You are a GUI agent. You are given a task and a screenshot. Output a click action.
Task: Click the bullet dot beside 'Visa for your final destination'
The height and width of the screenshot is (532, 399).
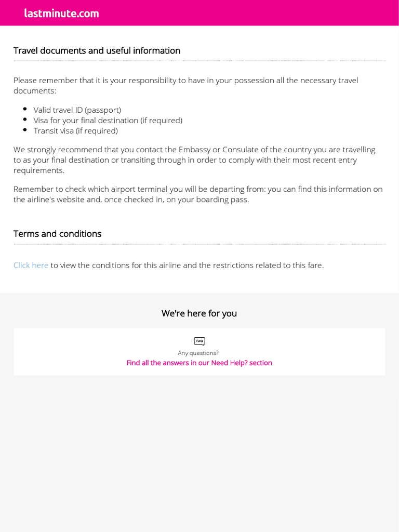25,119
